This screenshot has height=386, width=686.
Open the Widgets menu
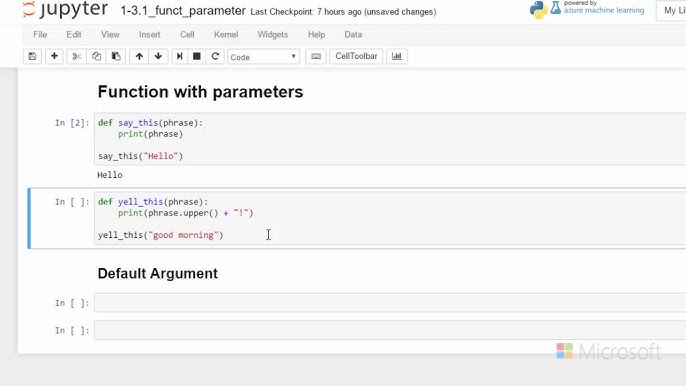[x=273, y=35]
